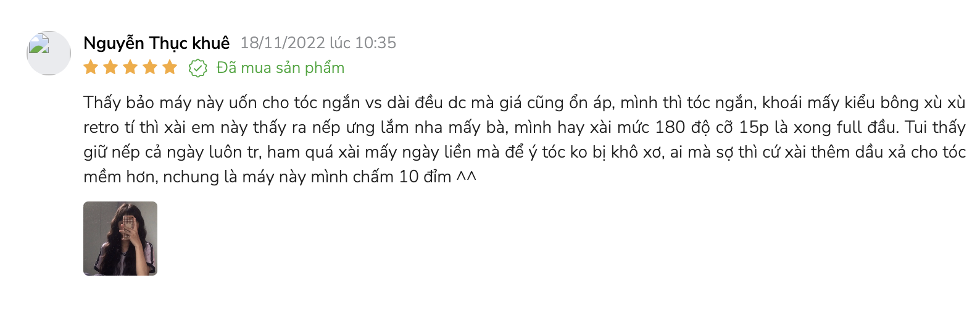Click the fourth rating star
This screenshot has width=980, height=309.
pos(150,67)
